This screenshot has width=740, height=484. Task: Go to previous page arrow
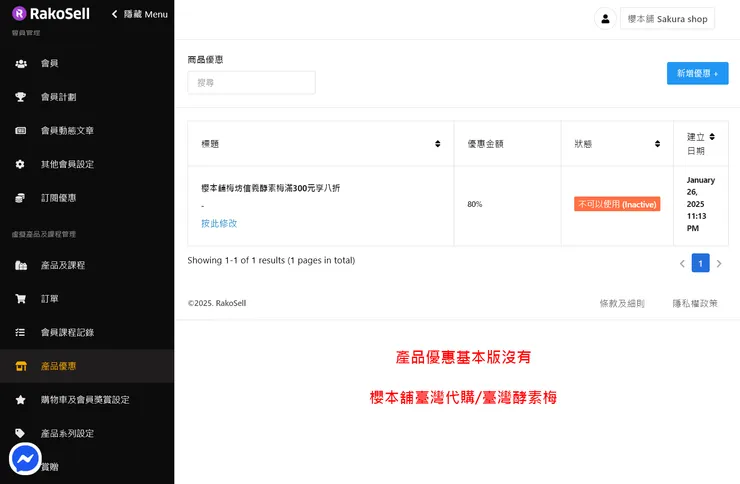click(x=682, y=263)
